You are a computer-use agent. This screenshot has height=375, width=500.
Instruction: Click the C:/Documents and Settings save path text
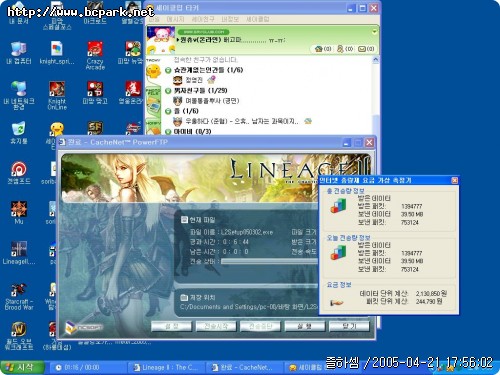(x=249, y=307)
